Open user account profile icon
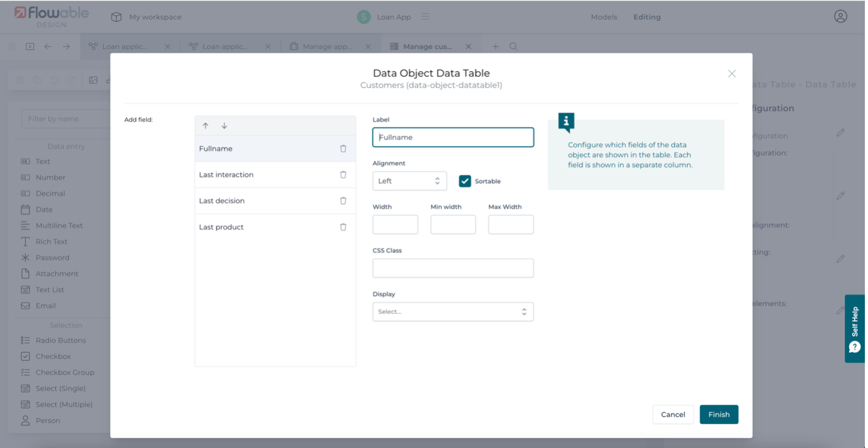868x448 pixels. [840, 17]
